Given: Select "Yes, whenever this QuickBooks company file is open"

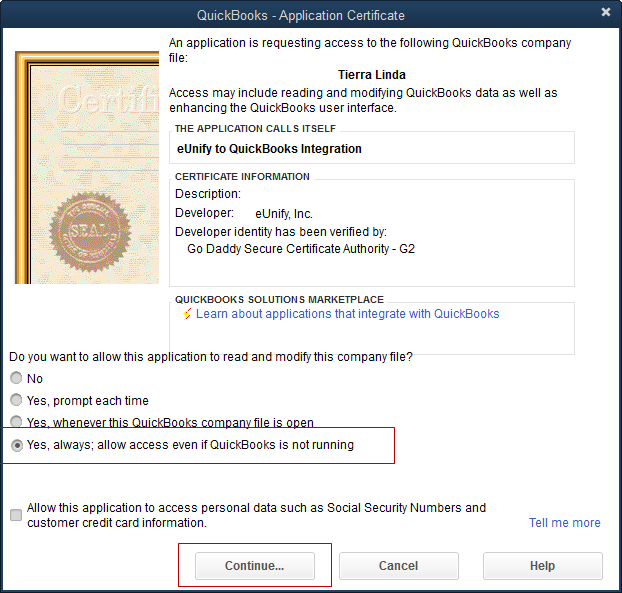Looking at the screenshot, I should tap(16, 422).
